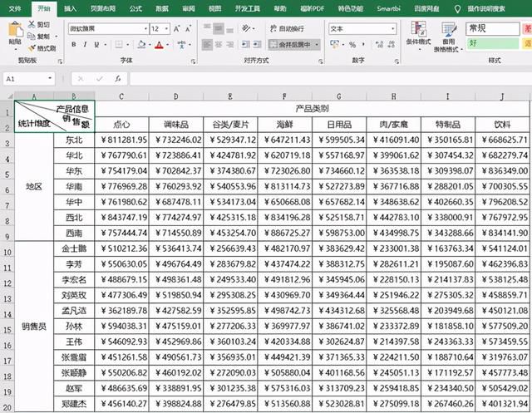Toggle Italic formatting
The width and height of the screenshot is (532, 413).
click(x=85, y=44)
